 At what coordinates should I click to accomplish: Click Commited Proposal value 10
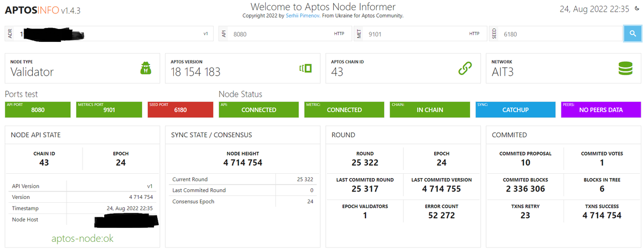pyautogui.click(x=525, y=163)
